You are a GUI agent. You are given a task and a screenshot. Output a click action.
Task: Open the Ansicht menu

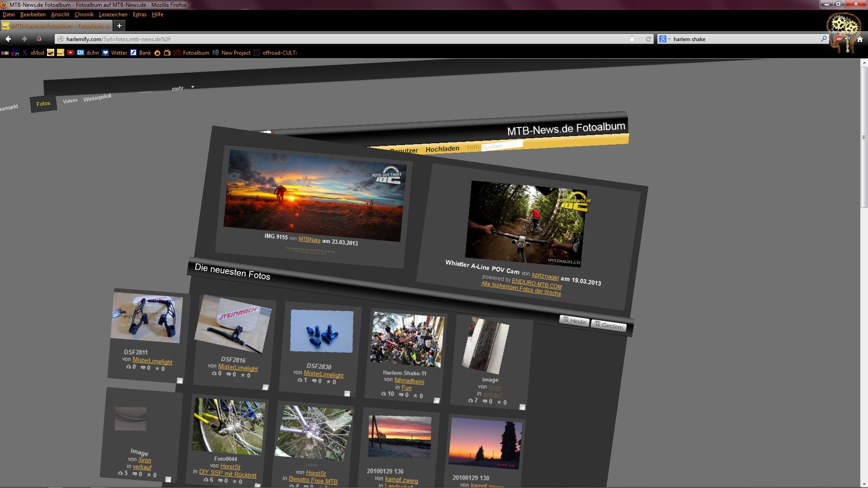point(60,14)
